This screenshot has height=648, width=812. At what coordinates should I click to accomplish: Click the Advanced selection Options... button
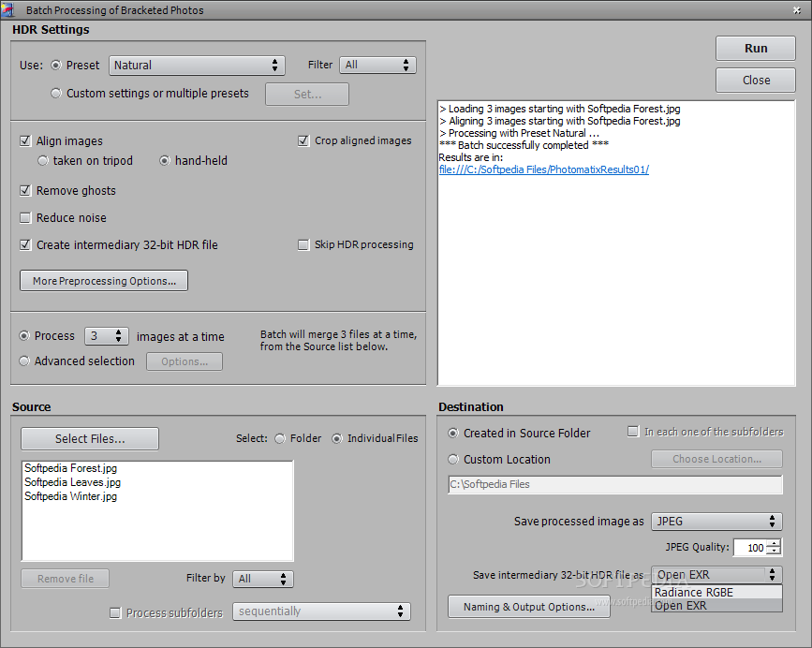185,361
